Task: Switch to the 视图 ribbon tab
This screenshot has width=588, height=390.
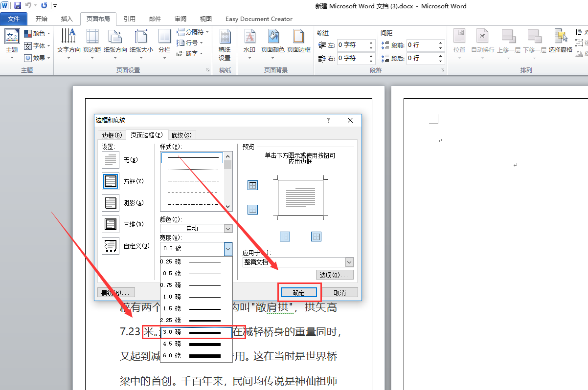Action: point(206,19)
